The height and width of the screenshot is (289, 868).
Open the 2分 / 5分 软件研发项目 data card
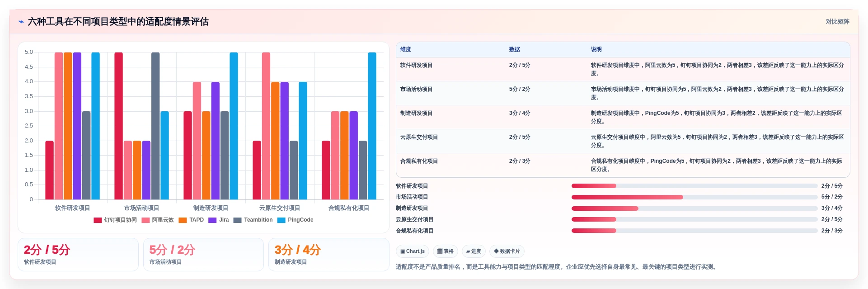coord(78,255)
